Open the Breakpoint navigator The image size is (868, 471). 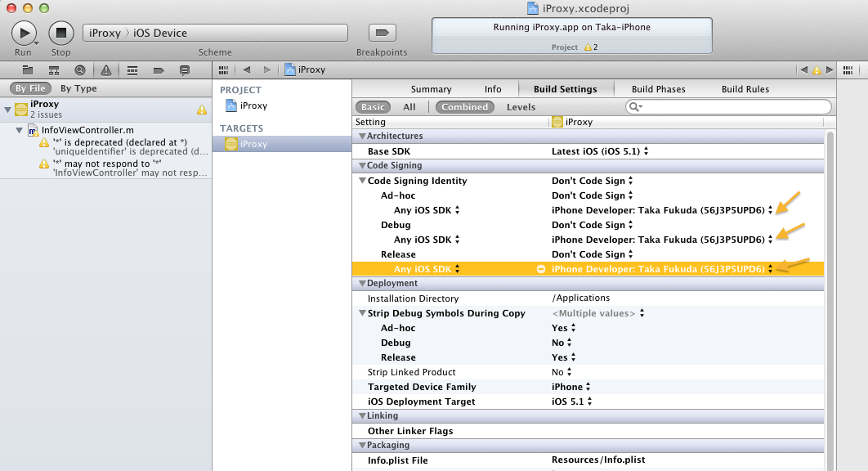159,70
